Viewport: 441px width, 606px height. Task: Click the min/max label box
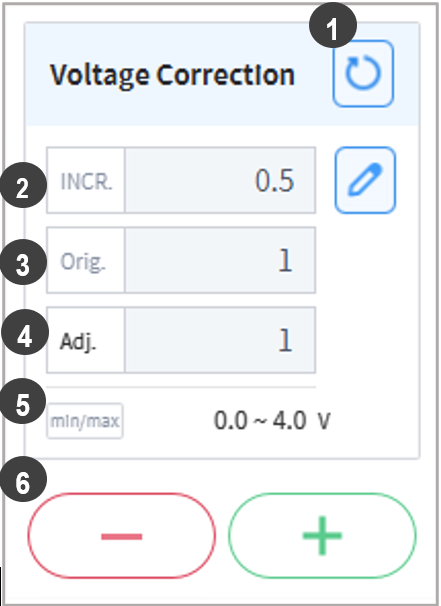click(85, 421)
